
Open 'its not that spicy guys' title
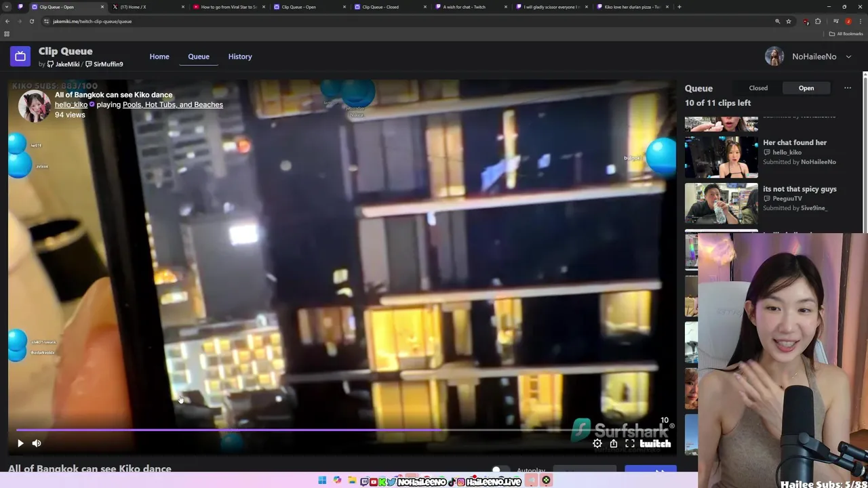coord(800,189)
